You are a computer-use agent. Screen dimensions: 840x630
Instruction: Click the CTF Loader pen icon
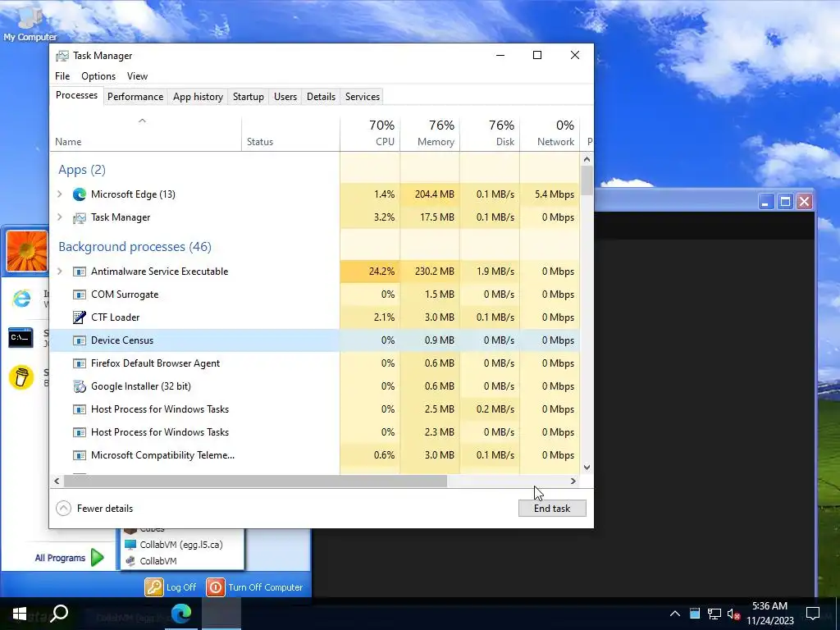[80, 317]
